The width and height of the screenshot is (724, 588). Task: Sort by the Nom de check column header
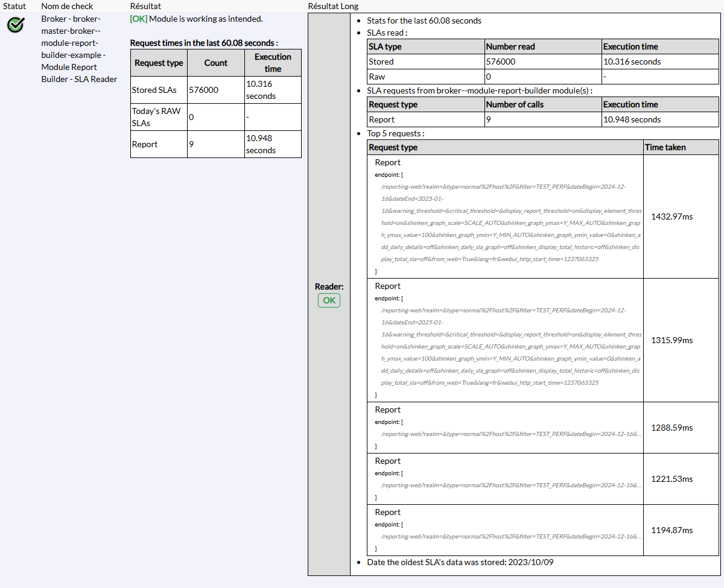[x=67, y=6]
